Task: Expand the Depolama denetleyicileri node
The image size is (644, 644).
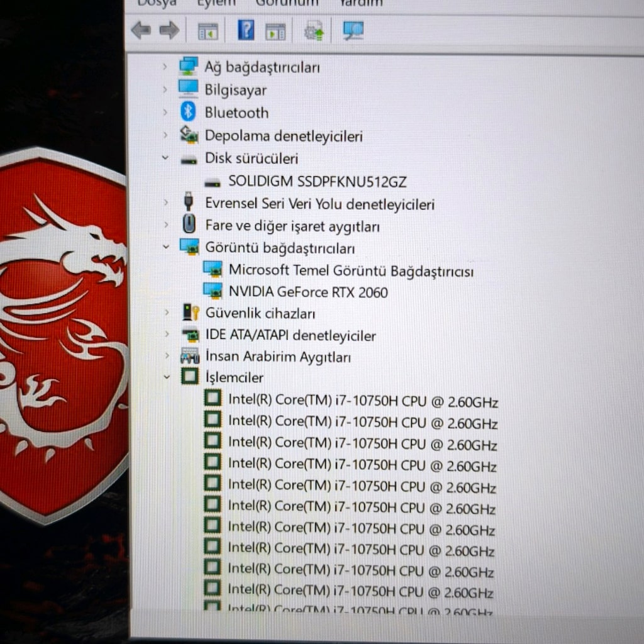Action: click(x=165, y=135)
